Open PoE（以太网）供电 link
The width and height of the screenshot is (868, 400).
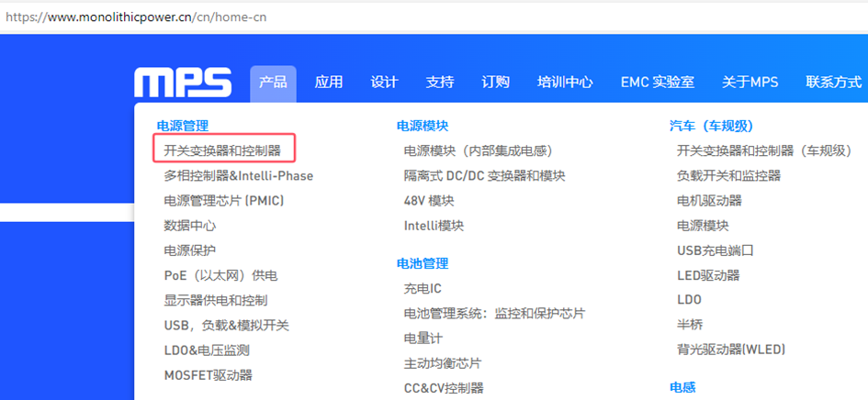click(x=220, y=275)
